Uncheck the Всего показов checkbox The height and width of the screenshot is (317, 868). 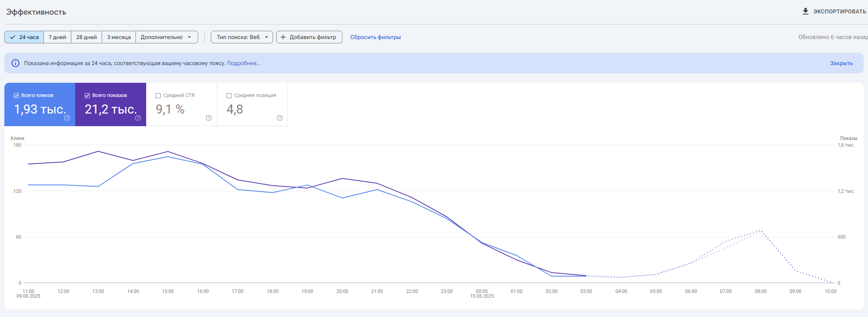(x=87, y=95)
